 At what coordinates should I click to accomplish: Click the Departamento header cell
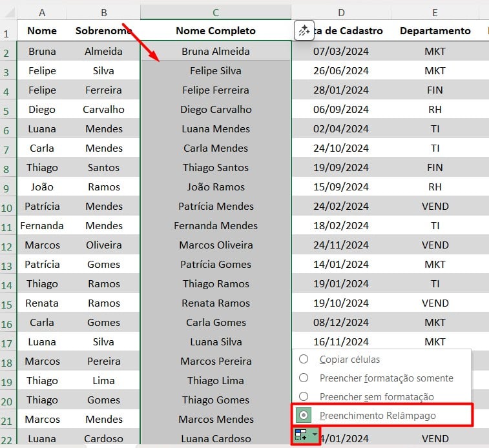pos(435,31)
